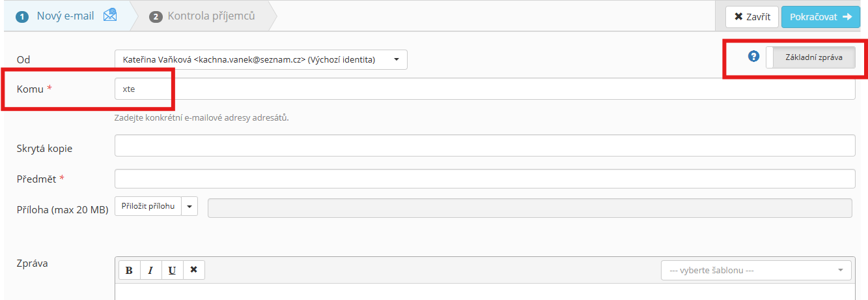Open the Od sender identity dropdown
Screen dimensions: 868x300
(261, 59)
